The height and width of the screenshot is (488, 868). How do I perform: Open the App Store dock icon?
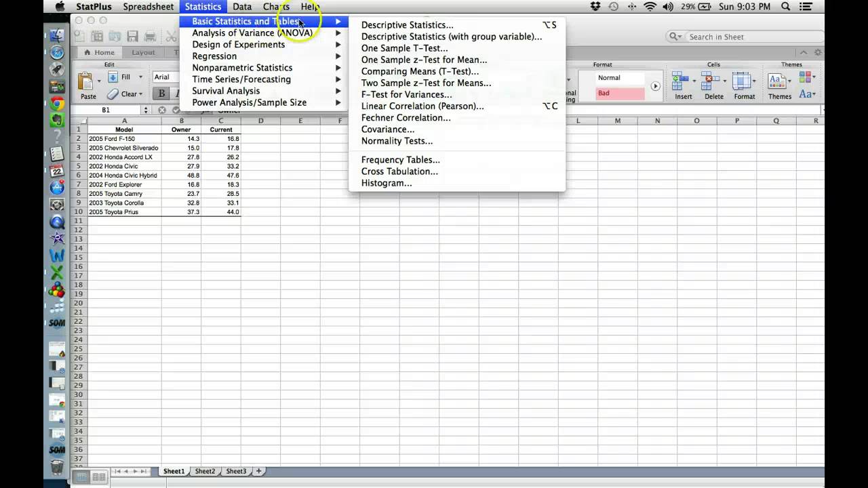57,188
